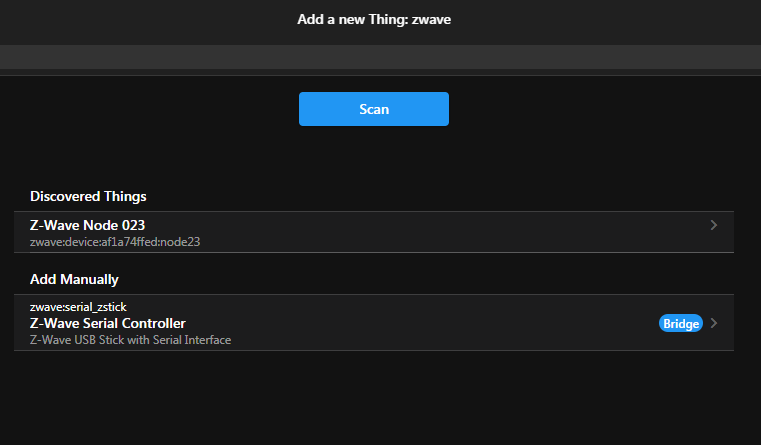
Task: Click the arrow icon next to Bridge
Action: (714, 323)
